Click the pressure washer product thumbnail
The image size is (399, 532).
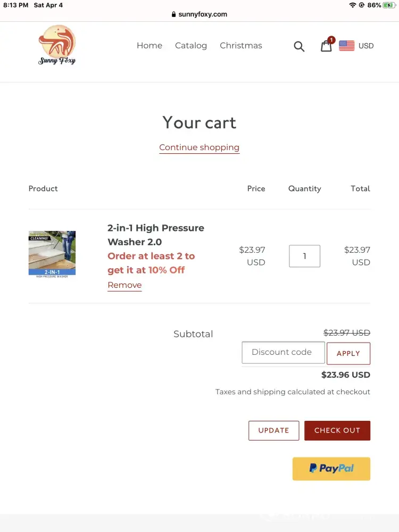(x=52, y=254)
